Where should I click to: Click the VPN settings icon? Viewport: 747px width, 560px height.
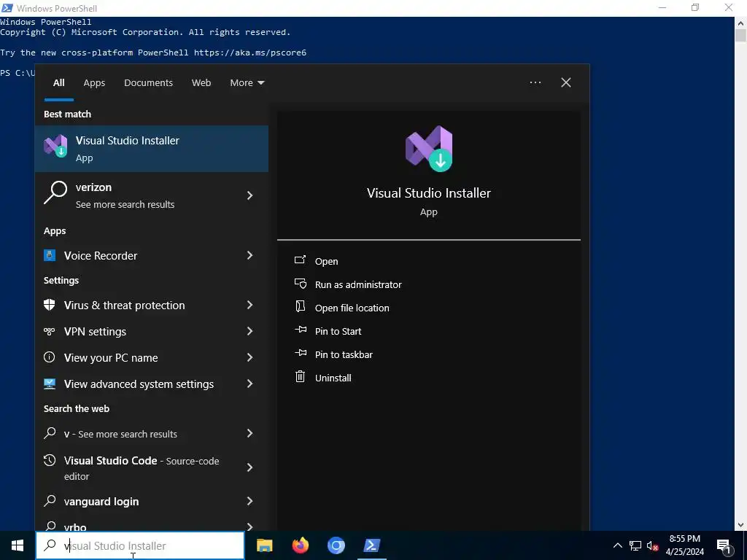pos(50,332)
